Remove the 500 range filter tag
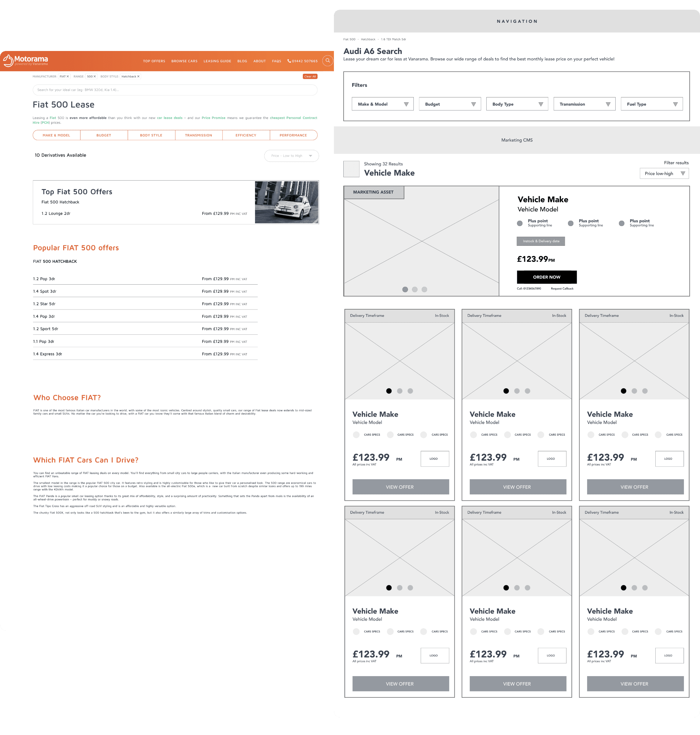 94,76
